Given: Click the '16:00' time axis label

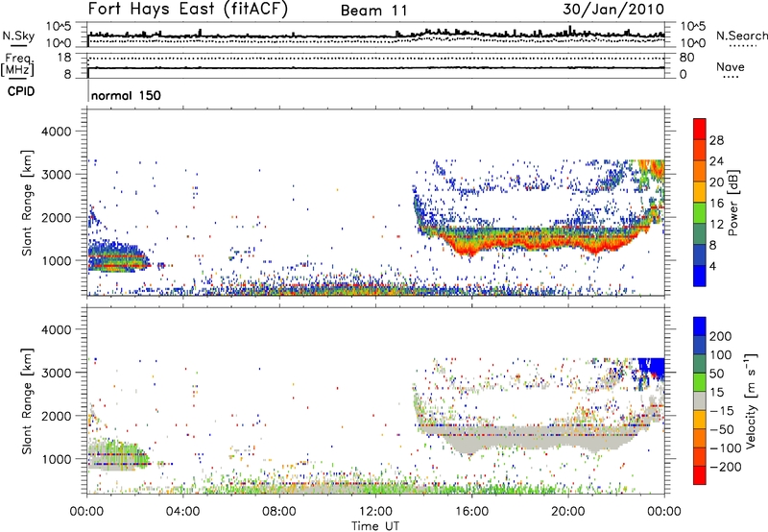Looking at the screenshot, I should pos(471,512).
